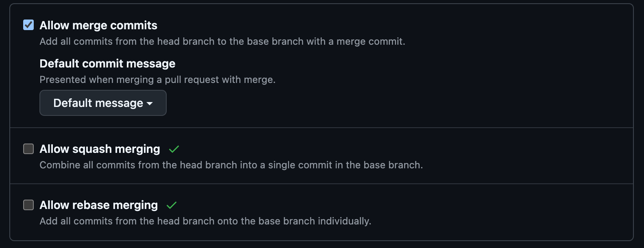Uncheck the Allow merge commits checkbox
This screenshot has width=644, height=248.
point(28,25)
